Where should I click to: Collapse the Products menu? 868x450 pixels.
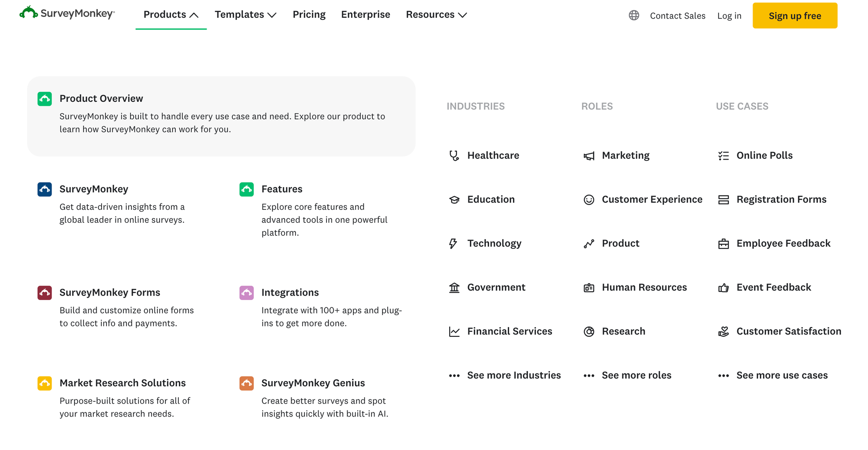point(170,14)
